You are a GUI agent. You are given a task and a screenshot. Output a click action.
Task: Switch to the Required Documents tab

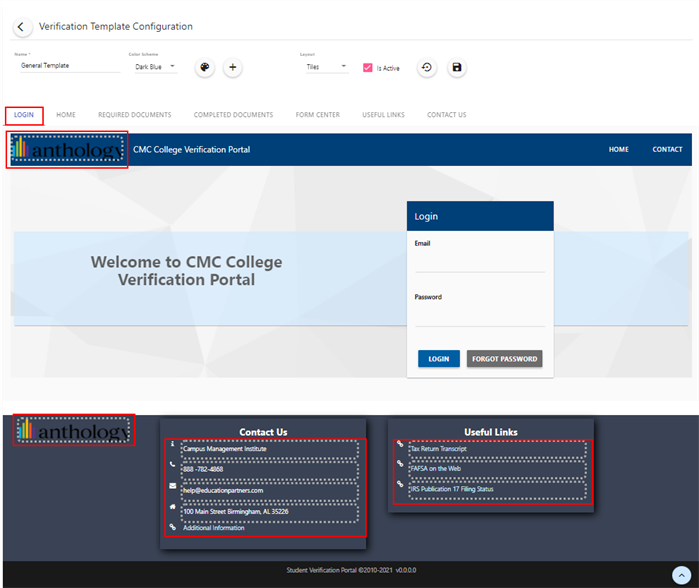(134, 115)
